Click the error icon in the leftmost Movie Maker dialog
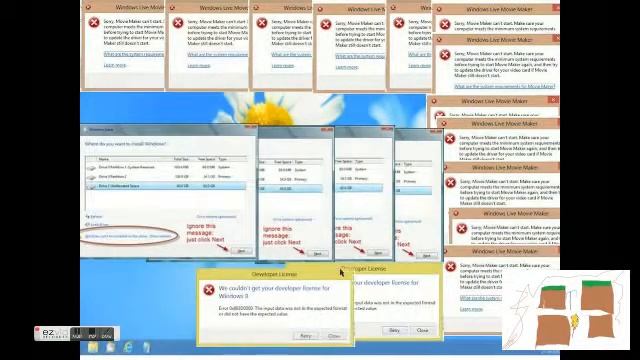This screenshot has width=640, height=360. [94, 22]
